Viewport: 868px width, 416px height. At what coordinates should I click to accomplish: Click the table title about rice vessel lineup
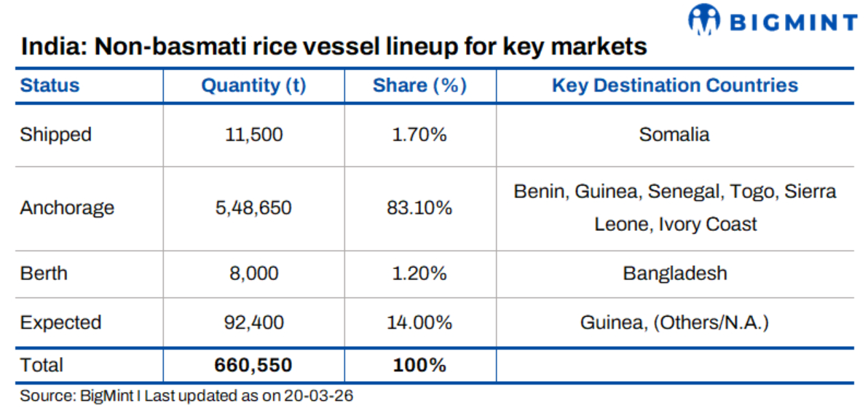coord(334,47)
